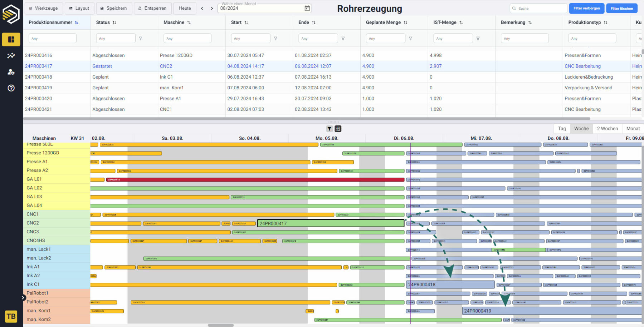Open the statistics view from the sidebar
The image size is (644, 327).
click(11, 56)
